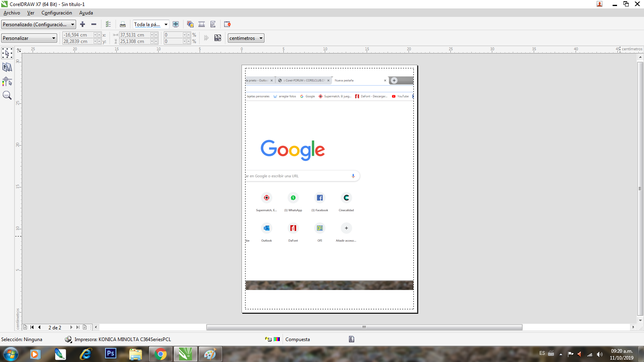Open the Configuración menu

coord(57,13)
